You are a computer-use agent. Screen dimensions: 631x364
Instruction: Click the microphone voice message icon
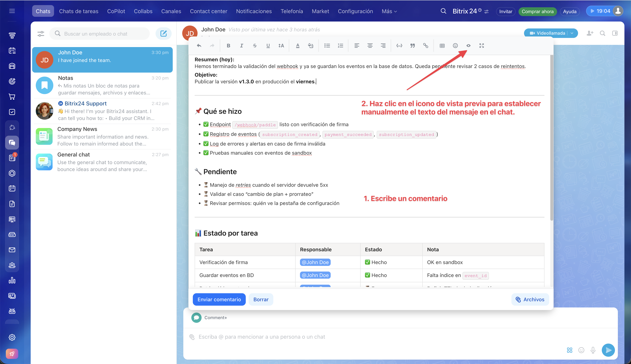pyautogui.click(x=593, y=350)
